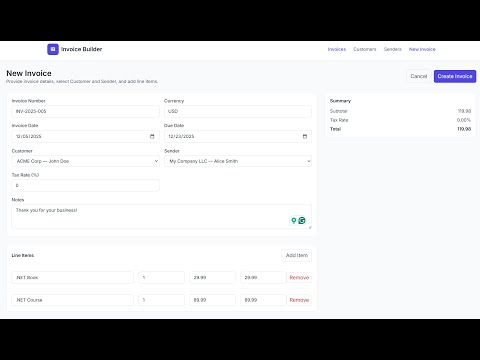Click the Create Invoice button
This screenshot has width=480, height=360.
pos(455,76)
